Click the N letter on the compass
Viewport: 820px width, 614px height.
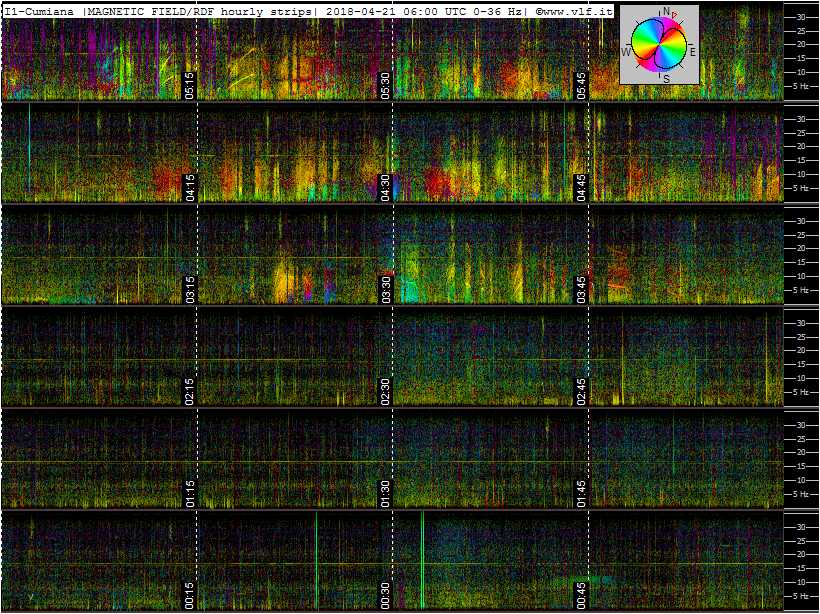click(x=666, y=11)
